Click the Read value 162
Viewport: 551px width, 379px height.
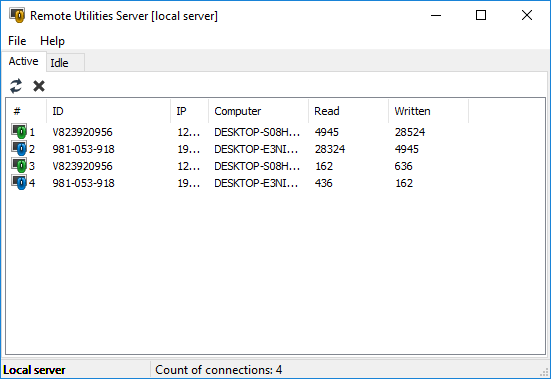point(324,166)
